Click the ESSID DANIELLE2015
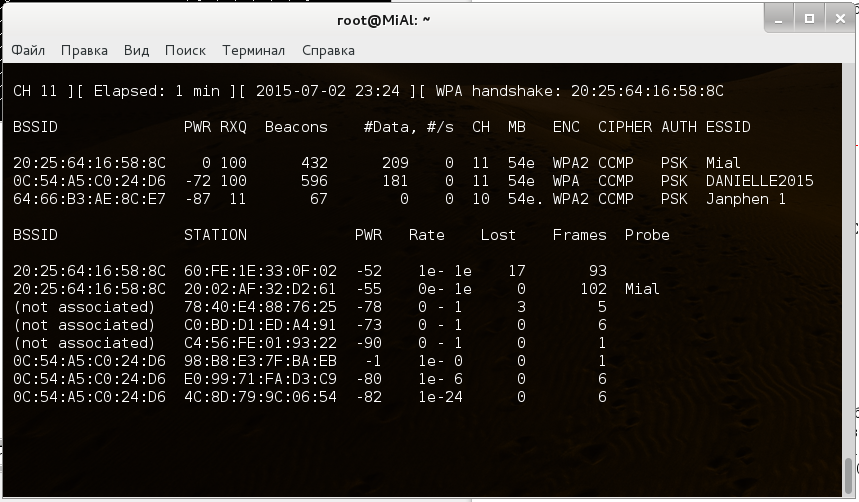This screenshot has width=859, height=502. point(759,181)
